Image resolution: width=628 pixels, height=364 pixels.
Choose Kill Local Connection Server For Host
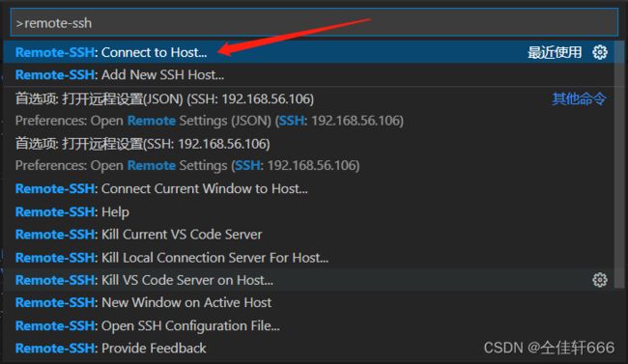308,257
